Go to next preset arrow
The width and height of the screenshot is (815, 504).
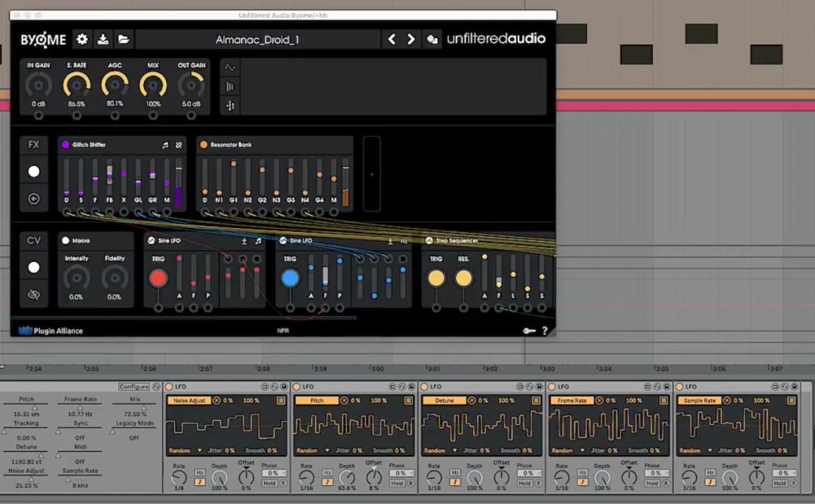pos(411,39)
